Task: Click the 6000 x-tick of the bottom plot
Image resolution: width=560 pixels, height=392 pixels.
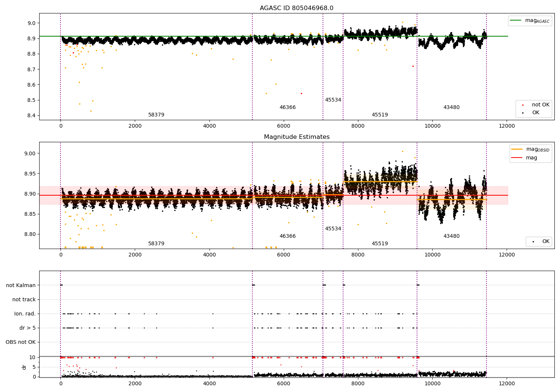Action: click(x=284, y=383)
